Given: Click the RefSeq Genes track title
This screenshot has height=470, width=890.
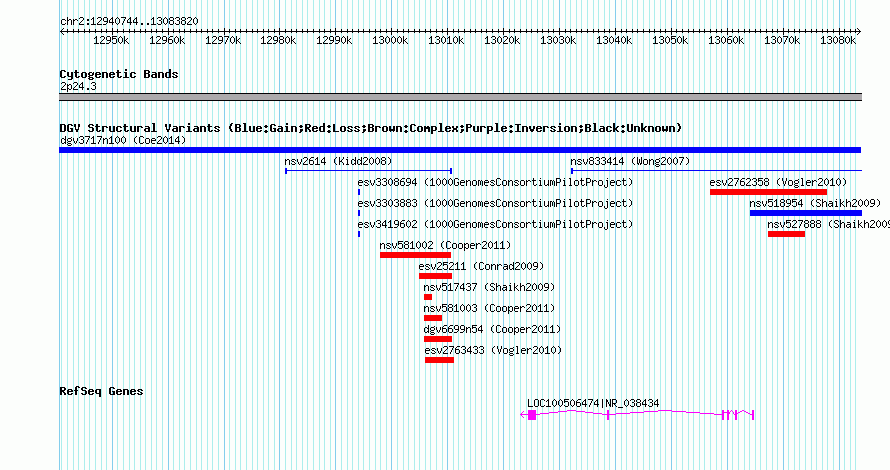Looking at the screenshot, I should click(101, 391).
